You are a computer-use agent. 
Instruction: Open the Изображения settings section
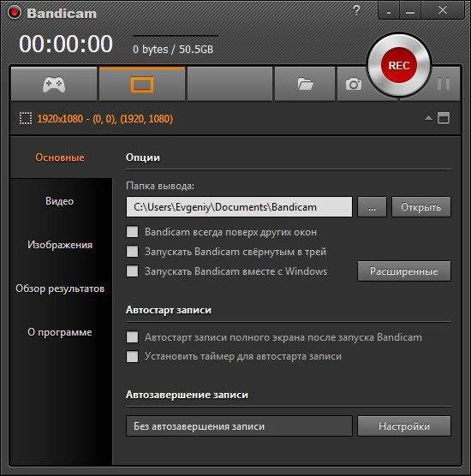click(x=60, y=245)
